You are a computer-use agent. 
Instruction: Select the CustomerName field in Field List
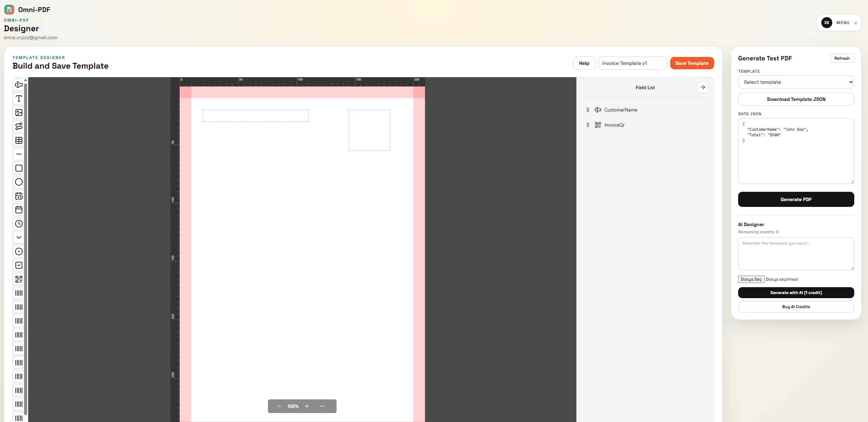click(620, 109)
